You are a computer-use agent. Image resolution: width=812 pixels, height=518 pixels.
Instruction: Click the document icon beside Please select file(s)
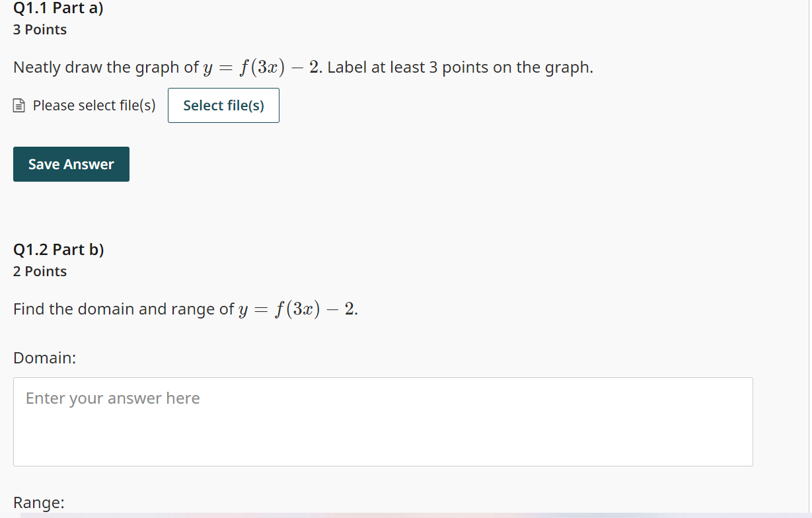(19, 104)
